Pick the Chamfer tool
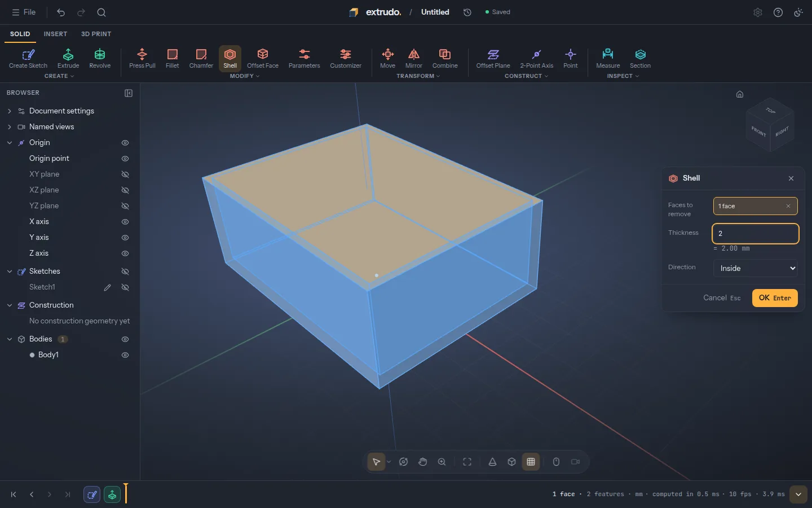Viewport: 812px width, 508px height. [201, 59]
